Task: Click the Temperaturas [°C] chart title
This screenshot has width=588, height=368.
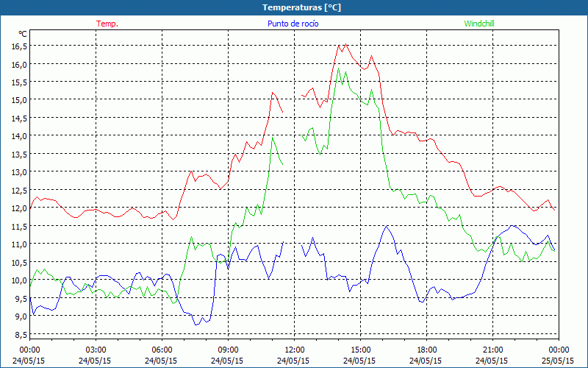Action: point(301,7)
